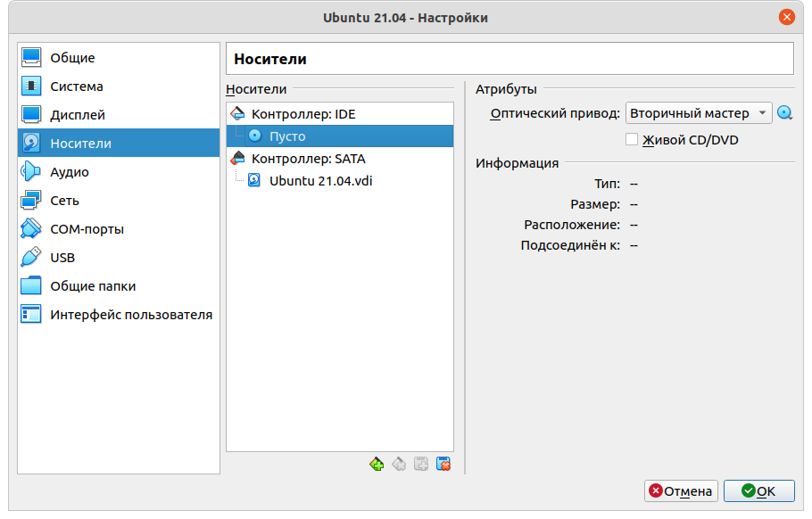Click the hard disk icon beside Ubuntu 21.04.vdi
Screen dimensions: 812x519
tap(254, 180)
